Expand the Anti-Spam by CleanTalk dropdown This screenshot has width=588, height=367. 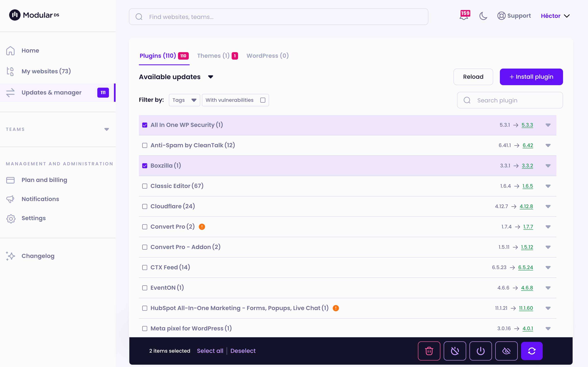tap(548, 145)
